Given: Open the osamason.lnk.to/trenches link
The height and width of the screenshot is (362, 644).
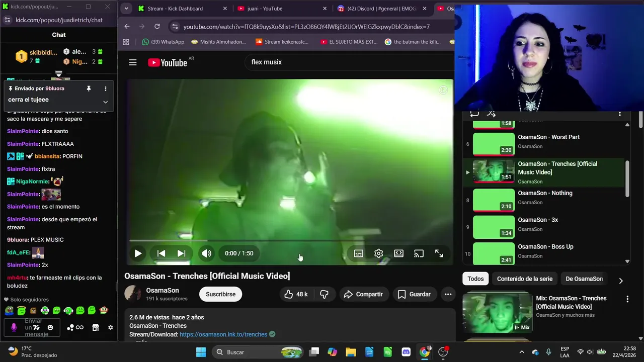Looking at the screenshot, I should click(223, 334).
